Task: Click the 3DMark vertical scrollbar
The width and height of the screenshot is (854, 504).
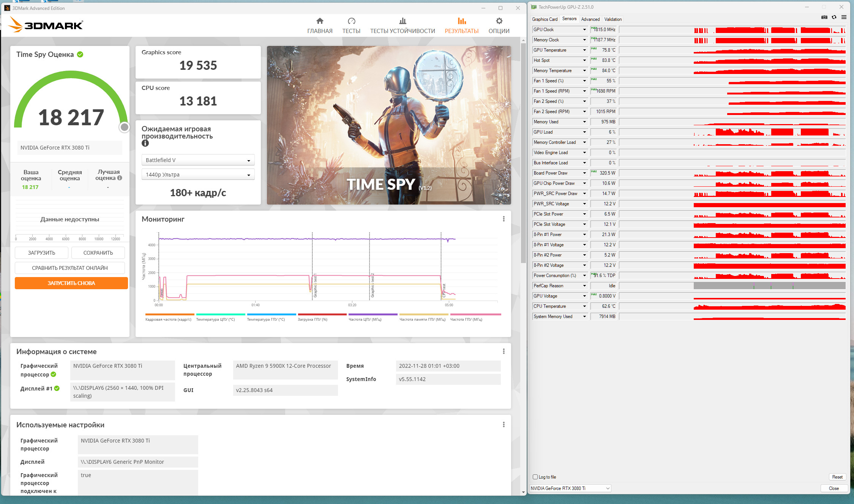Action: point(523,152)
